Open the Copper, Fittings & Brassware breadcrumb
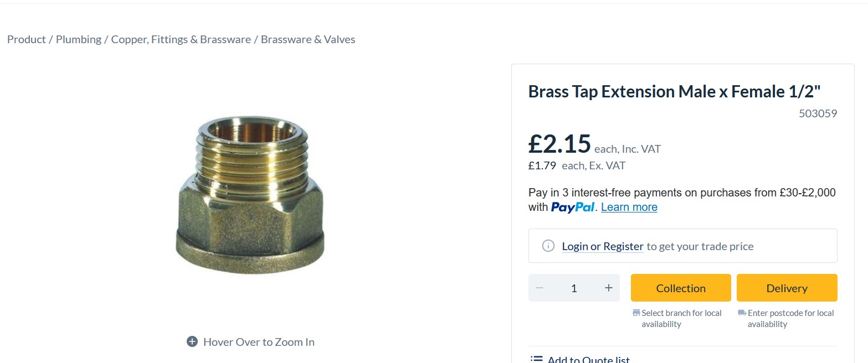 180,39
